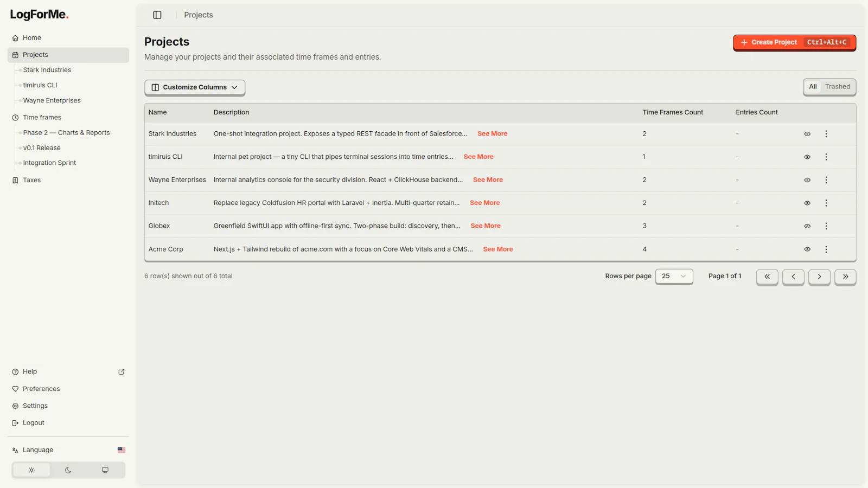868x488 pixels.
Task: Click Logout in sidebar
Action: click(x=68, y=423)
